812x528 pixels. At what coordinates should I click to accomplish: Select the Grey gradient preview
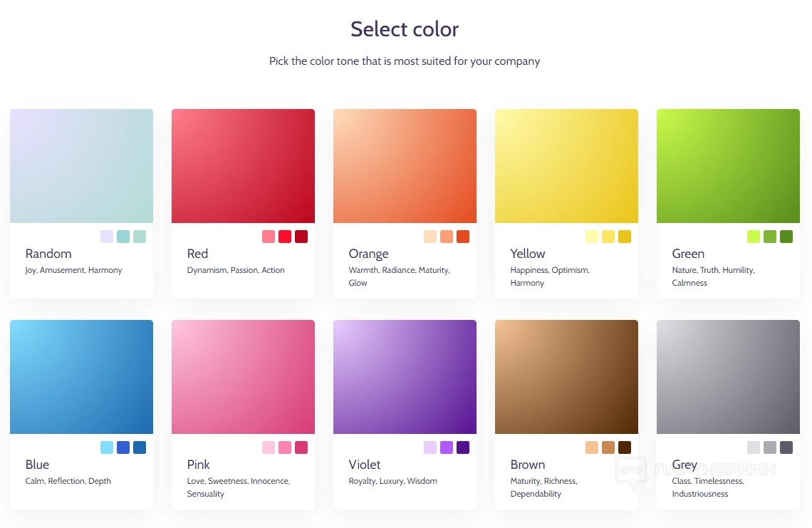[728, 377]
